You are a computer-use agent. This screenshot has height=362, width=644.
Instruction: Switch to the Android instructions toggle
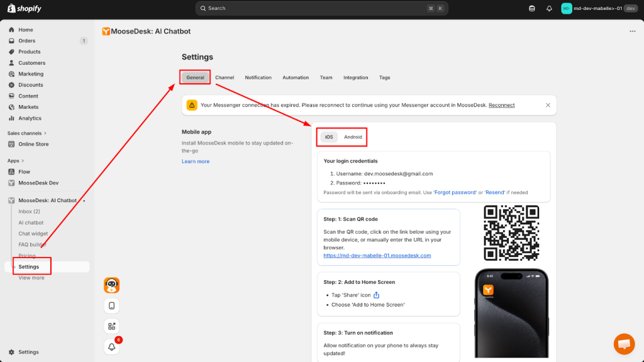click(x=353, y=137)
